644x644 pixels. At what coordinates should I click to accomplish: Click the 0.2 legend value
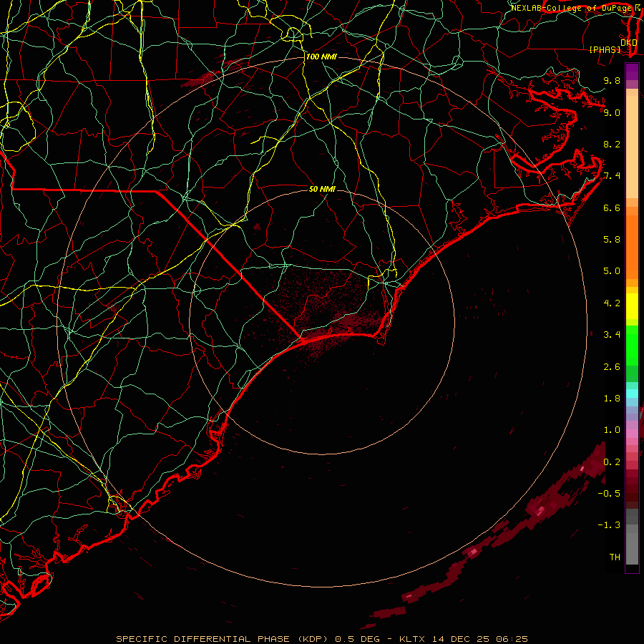[x=612, y=462]
